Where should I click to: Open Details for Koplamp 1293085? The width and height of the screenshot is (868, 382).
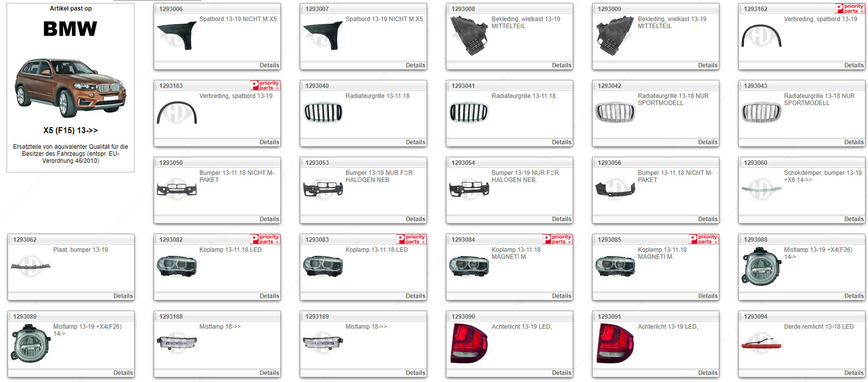click(708, 296)
